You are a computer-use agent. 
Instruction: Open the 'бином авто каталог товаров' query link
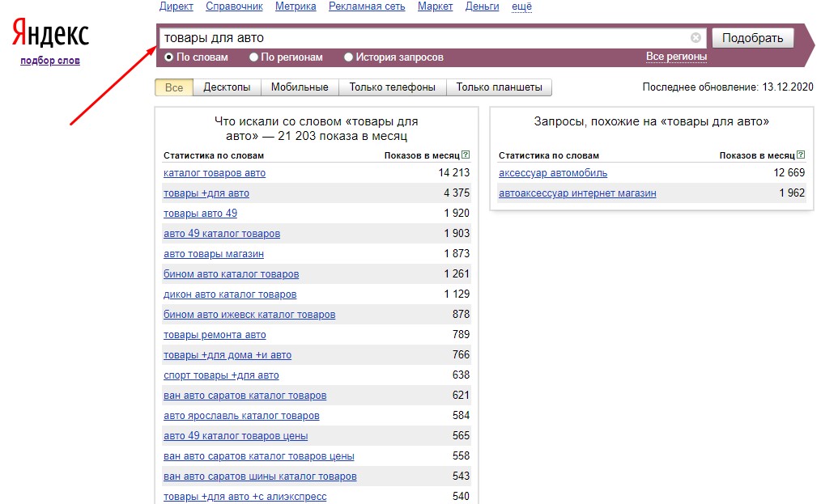click(x=231, y=273)
